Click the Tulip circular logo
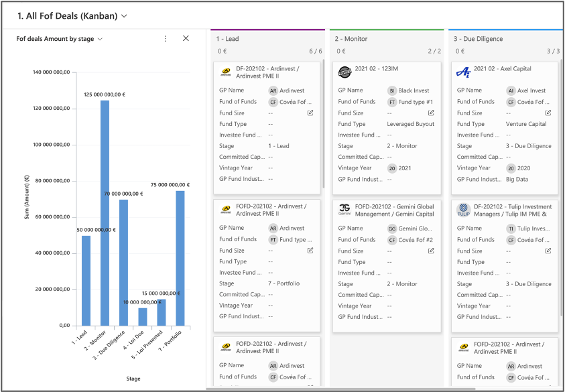This screenshot has height=392, width=565. pyautogui.click(x=463, y=210)
